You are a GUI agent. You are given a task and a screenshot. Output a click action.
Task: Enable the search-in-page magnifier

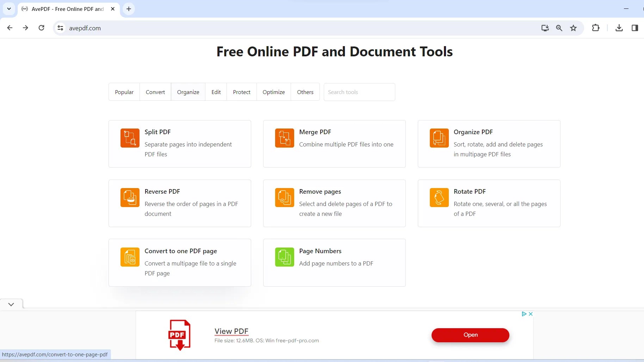click(x=559, y=28)
